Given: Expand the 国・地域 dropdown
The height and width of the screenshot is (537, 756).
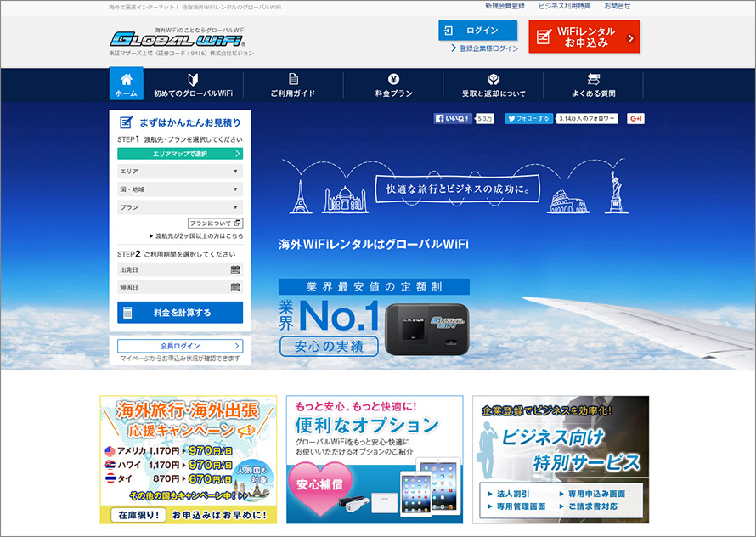Looking at the screenshot, I should (180, 189).
